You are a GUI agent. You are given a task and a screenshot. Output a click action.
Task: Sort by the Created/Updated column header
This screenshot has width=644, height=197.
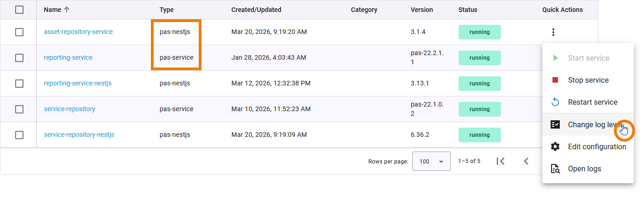coord(256,10)
